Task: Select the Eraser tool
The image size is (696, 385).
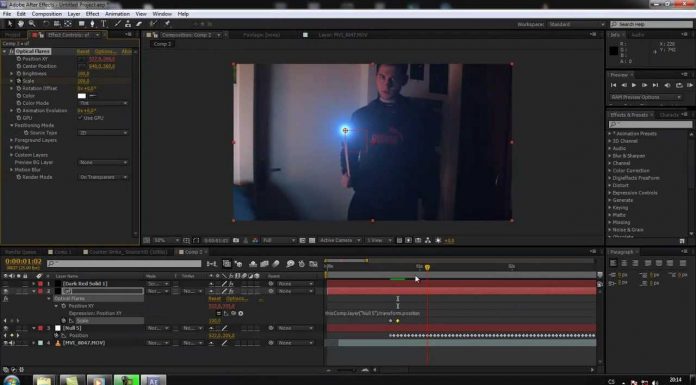Action: tap(139, 24)
